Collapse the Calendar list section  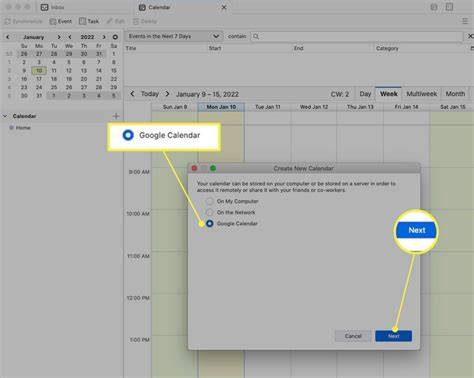[5, 116]
